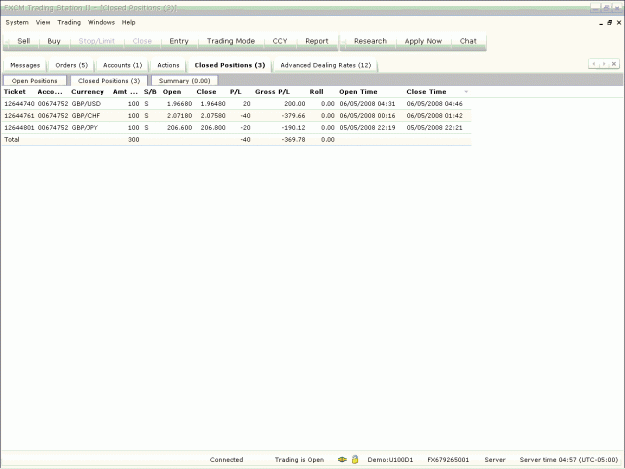Select ticket 12644740 row
The height and width of the screenshot is (469, 625).
point(237,104)
